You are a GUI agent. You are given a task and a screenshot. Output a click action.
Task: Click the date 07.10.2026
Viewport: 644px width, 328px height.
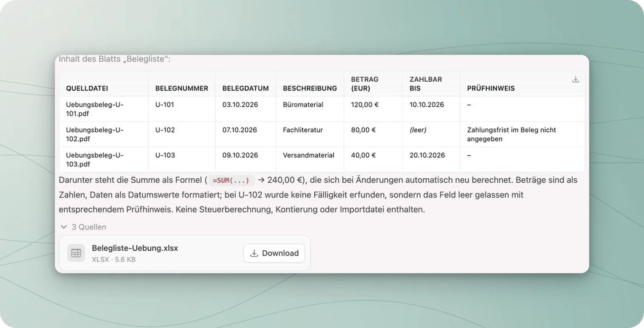click(x=239, y=130)
